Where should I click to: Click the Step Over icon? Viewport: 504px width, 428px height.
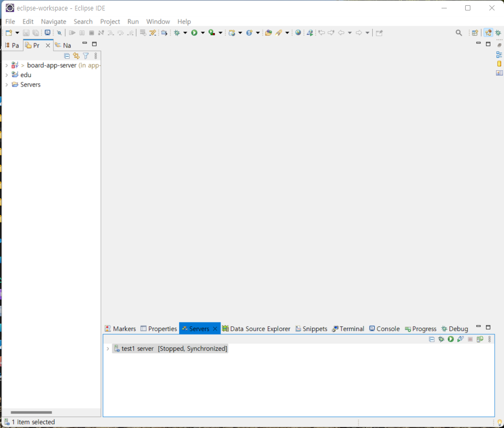[x=121, y=33]
